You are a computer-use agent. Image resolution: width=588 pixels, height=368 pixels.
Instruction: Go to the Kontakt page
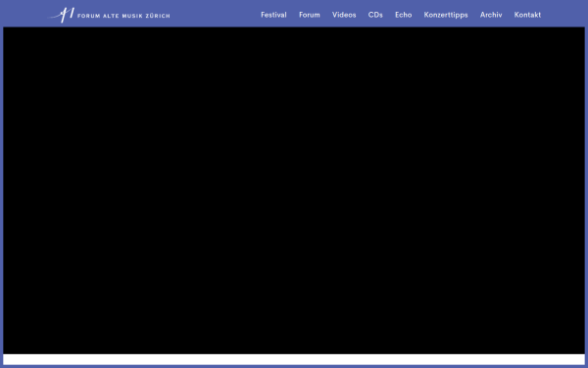coord(527,15)
